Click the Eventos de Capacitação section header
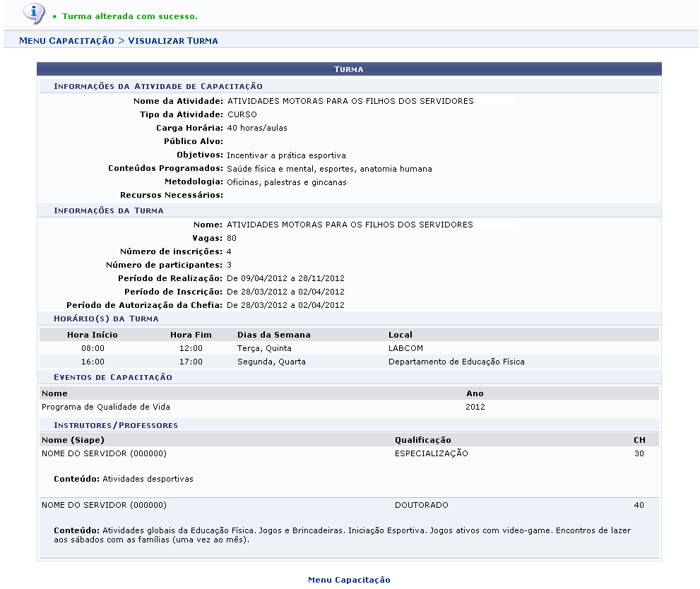This screenshot has height=589, width=700. [x=113, y=377]
